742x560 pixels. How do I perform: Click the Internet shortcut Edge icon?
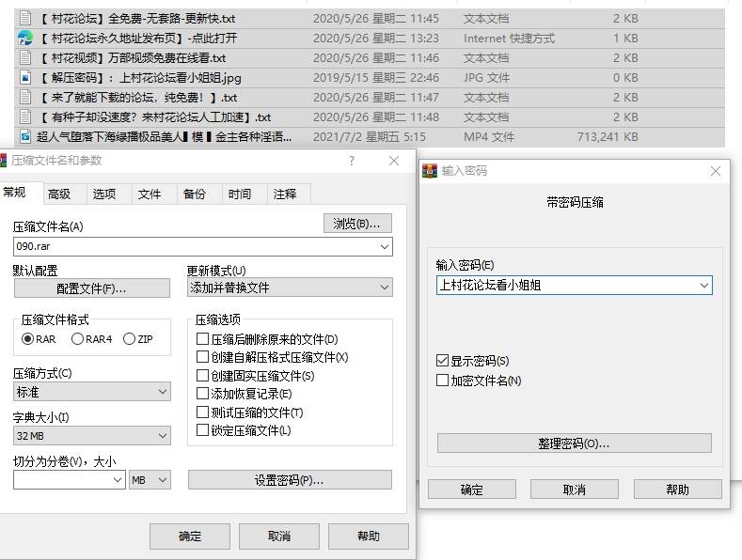coord(25,39)
